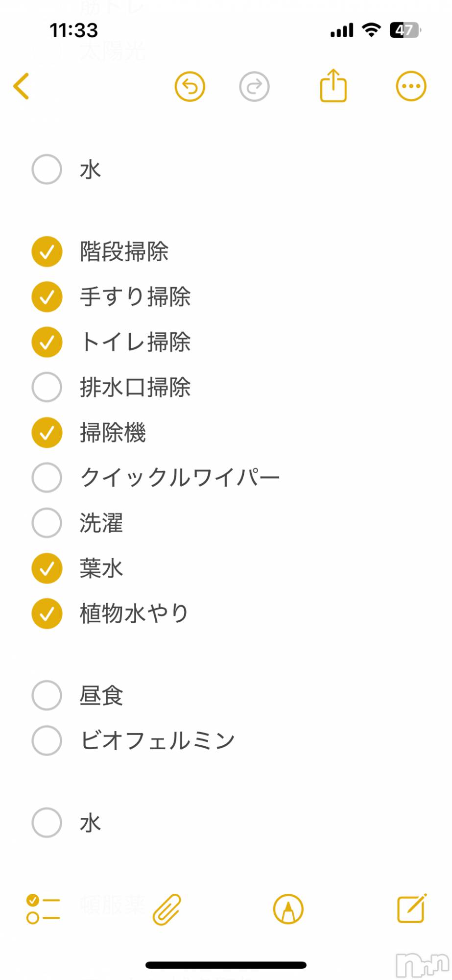Tap the paperclip attachment icon
Screen dimensions: 452x980
click(x=167, y=909)
